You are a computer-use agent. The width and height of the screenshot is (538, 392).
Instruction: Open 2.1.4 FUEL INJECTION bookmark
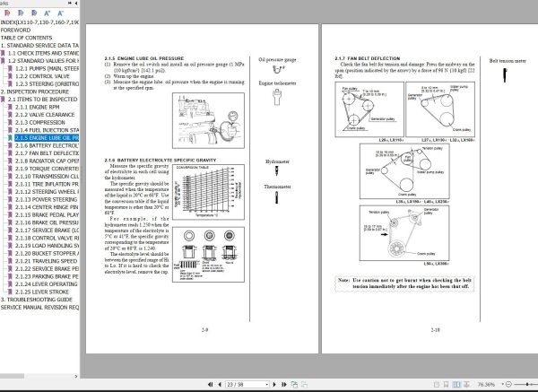point(47,130)
